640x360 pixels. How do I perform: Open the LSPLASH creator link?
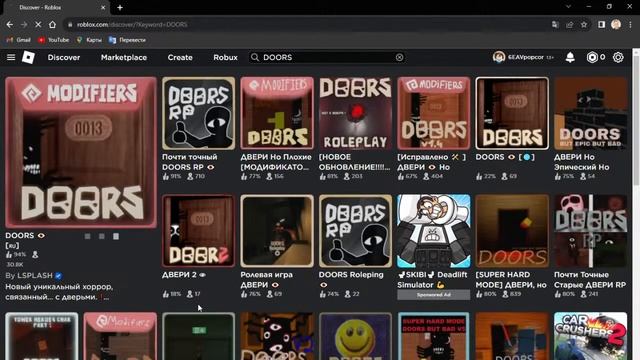[35, 276]
